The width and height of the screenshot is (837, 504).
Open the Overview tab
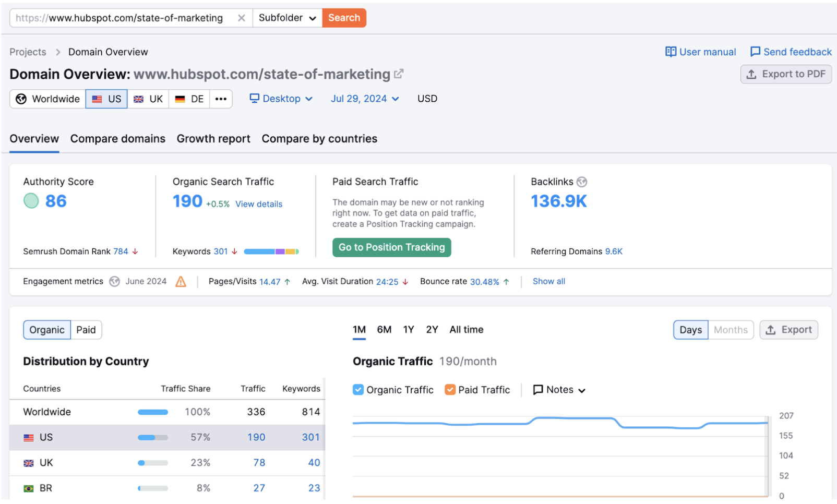pos(34,139)
